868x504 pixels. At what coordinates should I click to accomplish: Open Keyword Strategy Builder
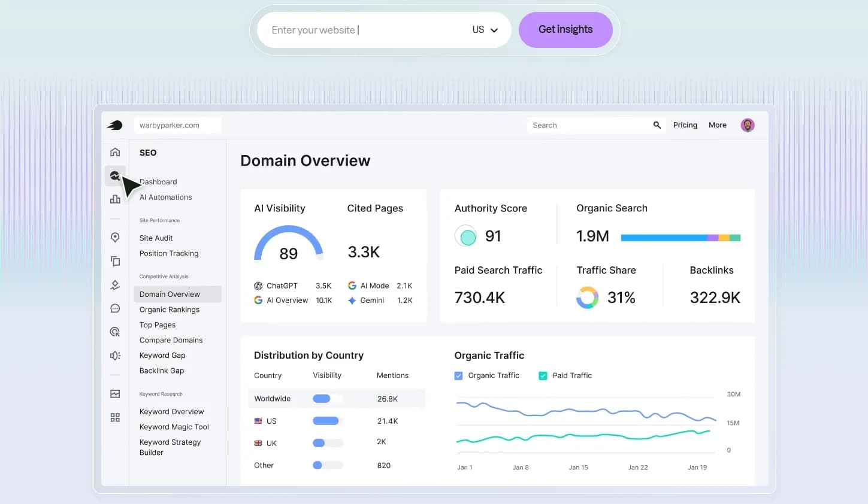point(170,447)
